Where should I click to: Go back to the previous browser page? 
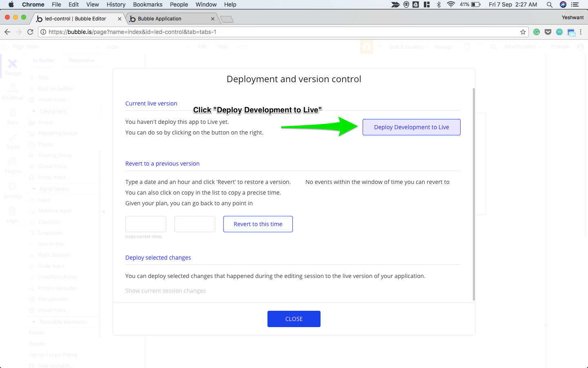tap(7, 32)
